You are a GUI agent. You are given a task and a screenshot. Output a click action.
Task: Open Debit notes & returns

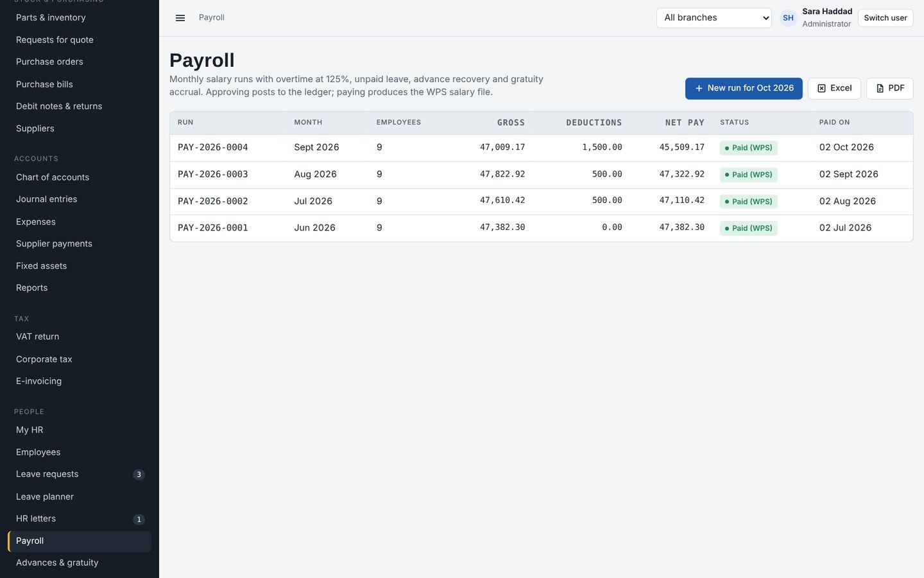click(80, 106)
